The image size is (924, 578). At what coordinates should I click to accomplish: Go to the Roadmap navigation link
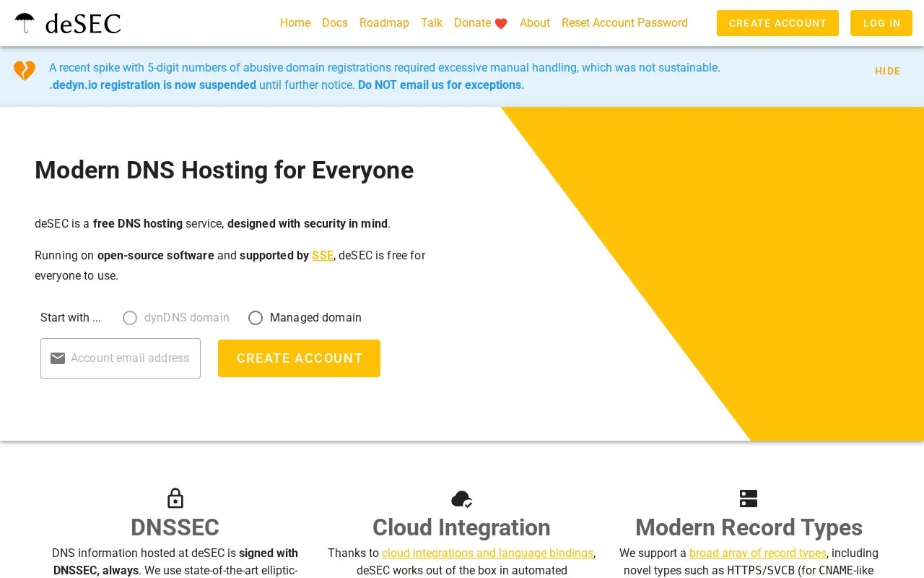384,23
